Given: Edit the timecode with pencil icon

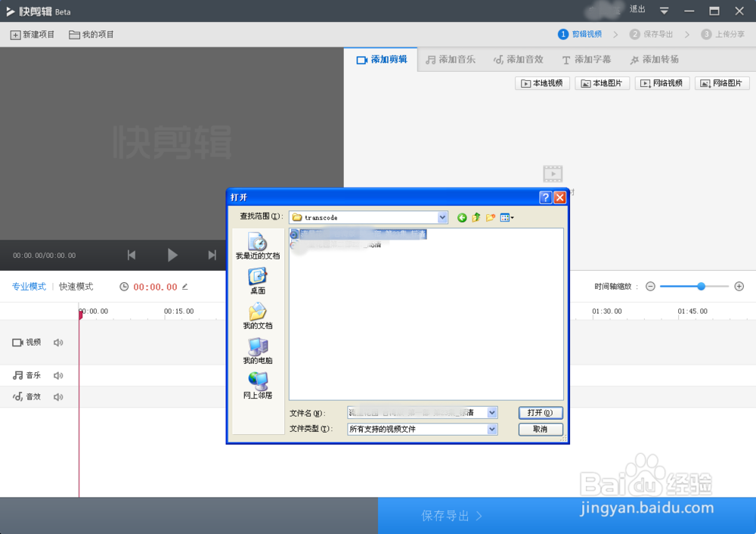Looking at the screenshot, I should point(184,287).
